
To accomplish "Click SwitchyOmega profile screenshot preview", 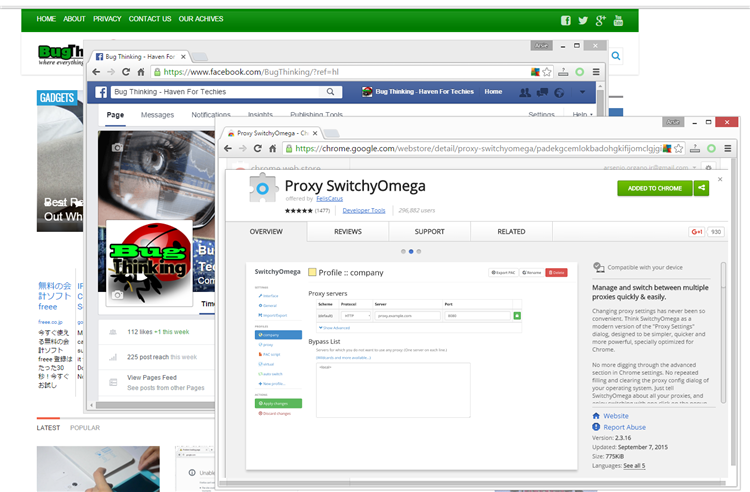I will pos(411,366).
